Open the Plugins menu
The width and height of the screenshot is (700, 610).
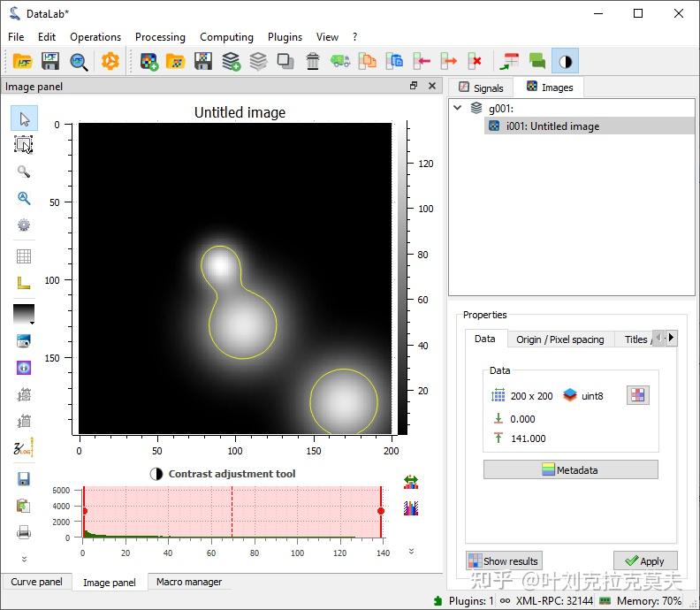[285, 37]
